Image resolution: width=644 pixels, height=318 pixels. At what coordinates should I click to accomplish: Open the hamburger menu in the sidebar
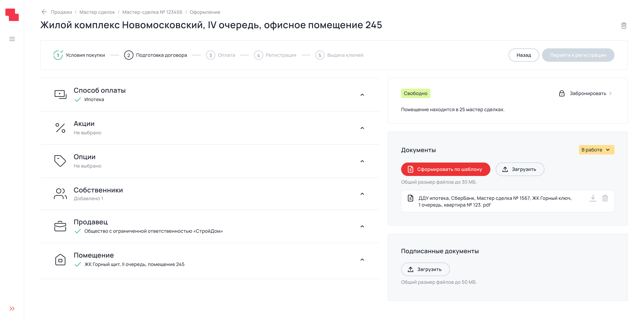pos(12,39)
